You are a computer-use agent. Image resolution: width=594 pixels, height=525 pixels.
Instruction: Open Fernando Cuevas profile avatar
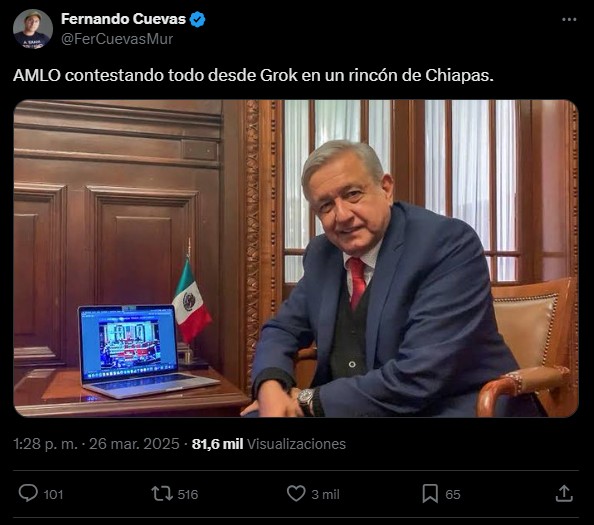pos(33,29)
